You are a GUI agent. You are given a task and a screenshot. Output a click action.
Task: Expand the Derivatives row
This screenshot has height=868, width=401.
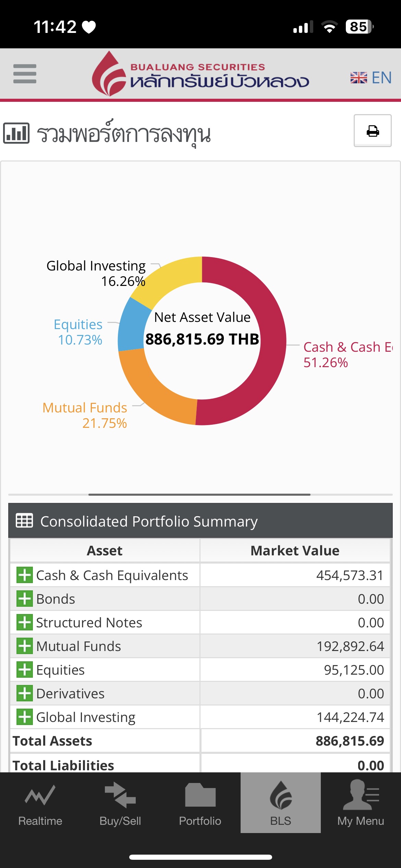pyautogui.click(x=25, y=693)
